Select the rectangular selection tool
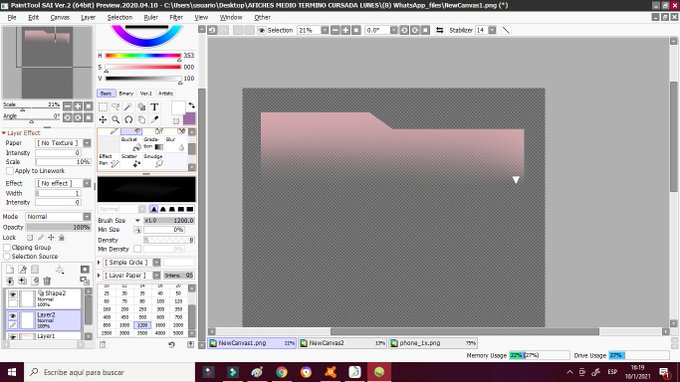680x382 pixels. [x=103, y=107]
